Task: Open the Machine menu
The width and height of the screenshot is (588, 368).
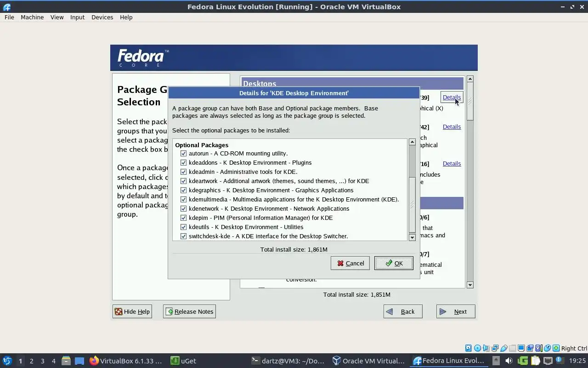Action: 32,17
